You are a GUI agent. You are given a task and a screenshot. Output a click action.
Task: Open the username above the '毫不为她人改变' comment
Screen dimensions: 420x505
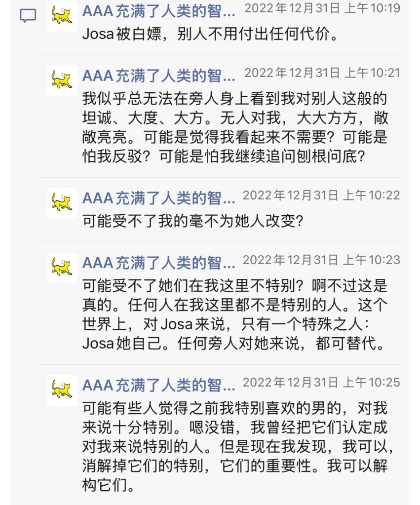pyautogui.click(x=159, y=198)
